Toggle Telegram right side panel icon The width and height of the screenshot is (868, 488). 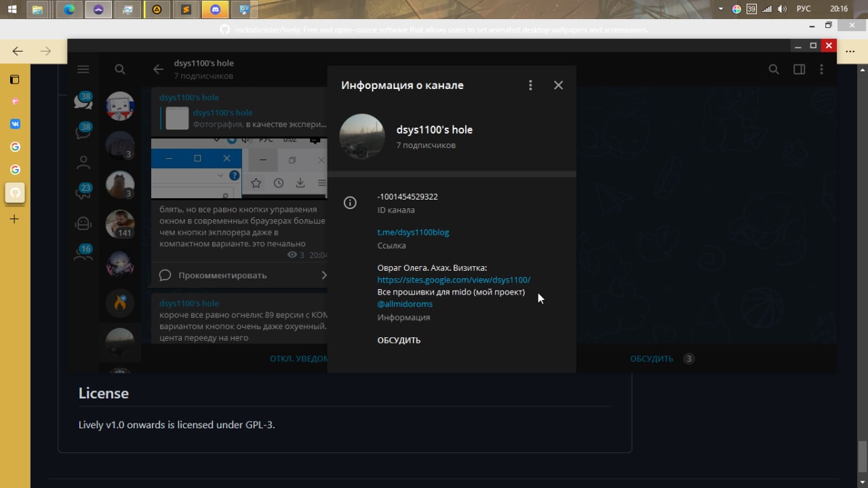[800, 69]
